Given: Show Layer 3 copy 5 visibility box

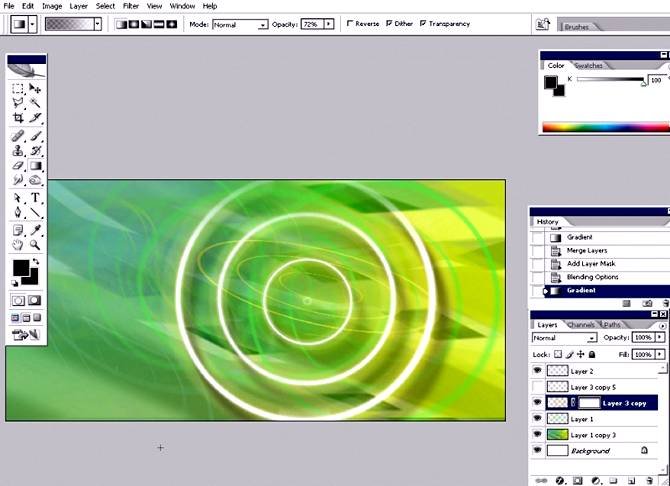Looking at the screenshot, I should [x=537, y=387].
